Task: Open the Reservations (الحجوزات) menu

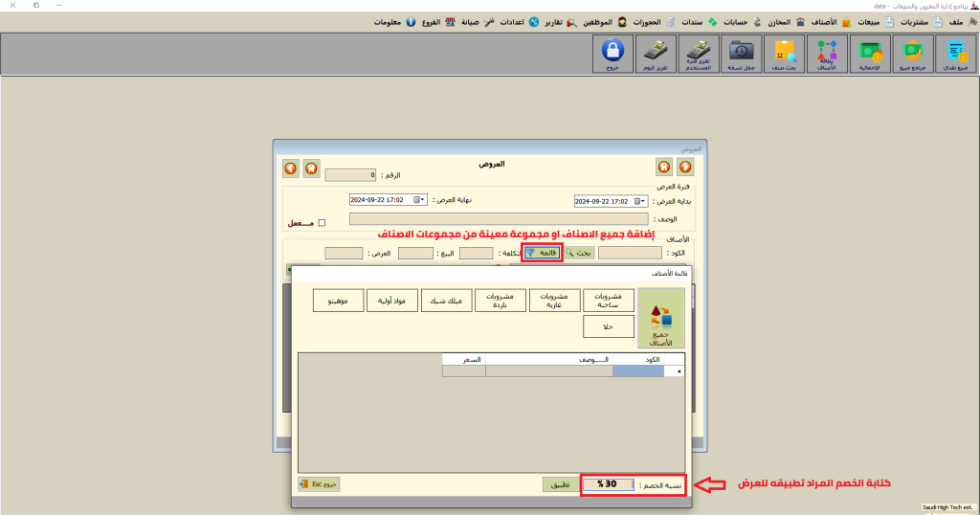Action: tap(647, 22)
